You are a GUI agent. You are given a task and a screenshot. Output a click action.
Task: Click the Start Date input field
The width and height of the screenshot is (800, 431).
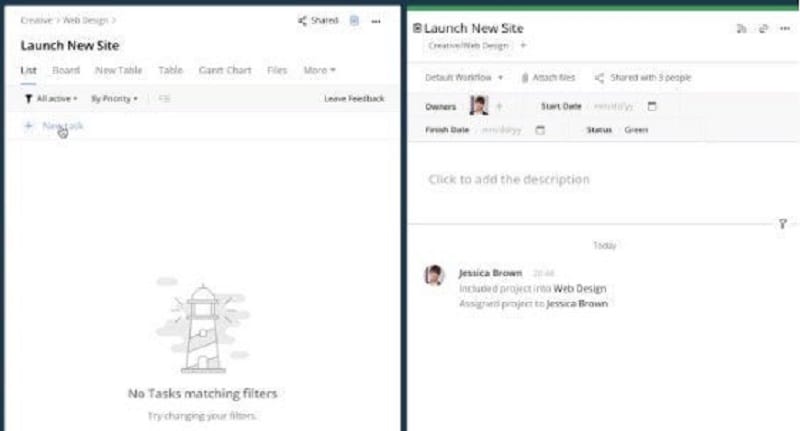click(x=613, y=106)
